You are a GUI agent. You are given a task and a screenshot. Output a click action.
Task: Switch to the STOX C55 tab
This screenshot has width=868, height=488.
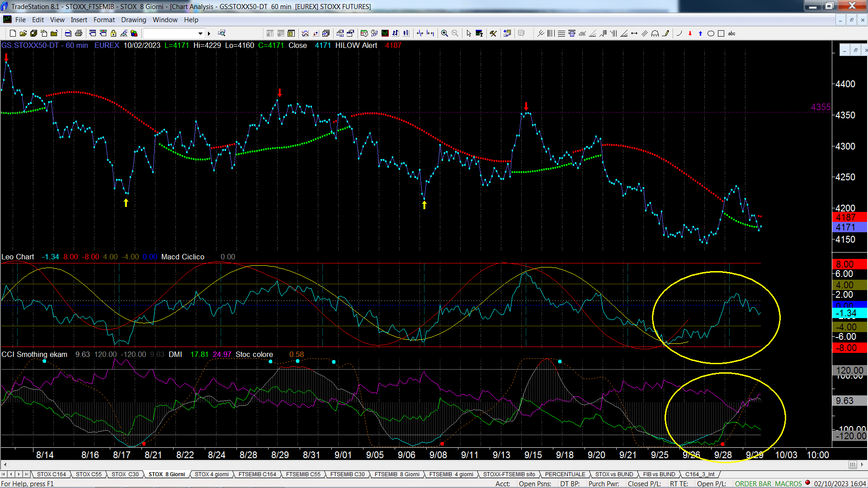89,474
